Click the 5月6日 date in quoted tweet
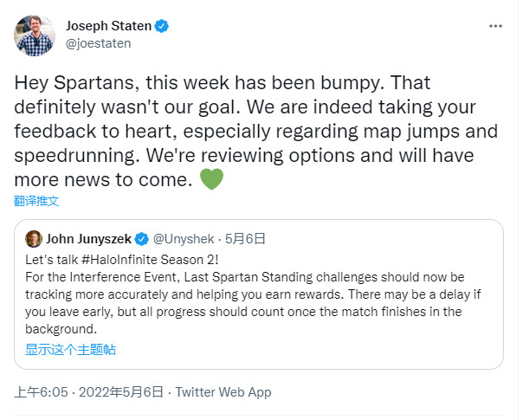This screenshot has height=420, width=523. pyautogui.click(x=245, y=239)
